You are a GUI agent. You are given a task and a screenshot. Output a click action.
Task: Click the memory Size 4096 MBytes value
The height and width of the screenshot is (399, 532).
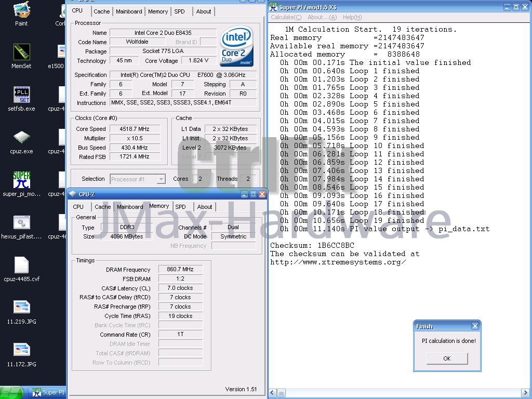[127, 236]
